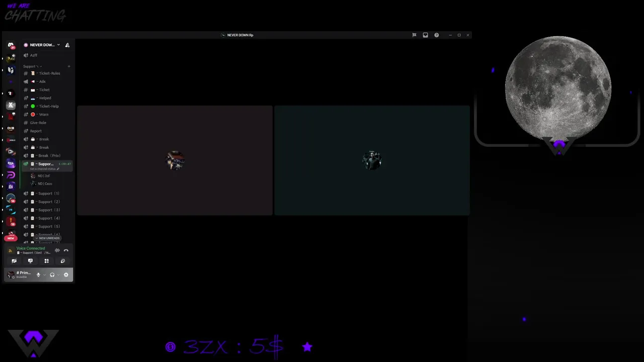Click the left participant's avatar

(175, 160)
